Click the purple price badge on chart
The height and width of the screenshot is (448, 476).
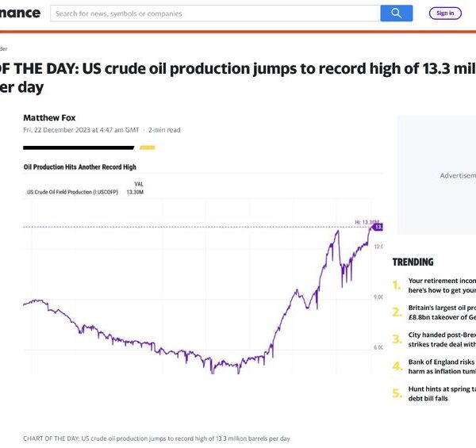pos(378,227)
